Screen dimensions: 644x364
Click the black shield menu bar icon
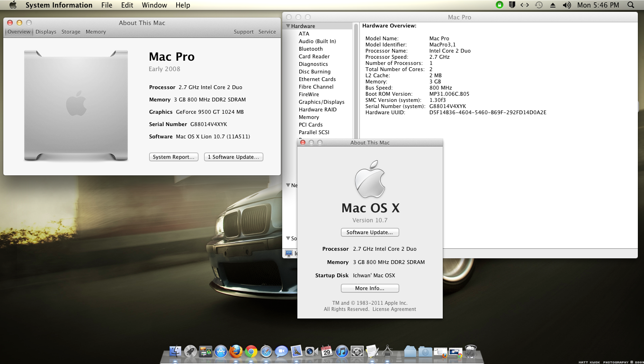pyautogui.click(x=512, y=5)
